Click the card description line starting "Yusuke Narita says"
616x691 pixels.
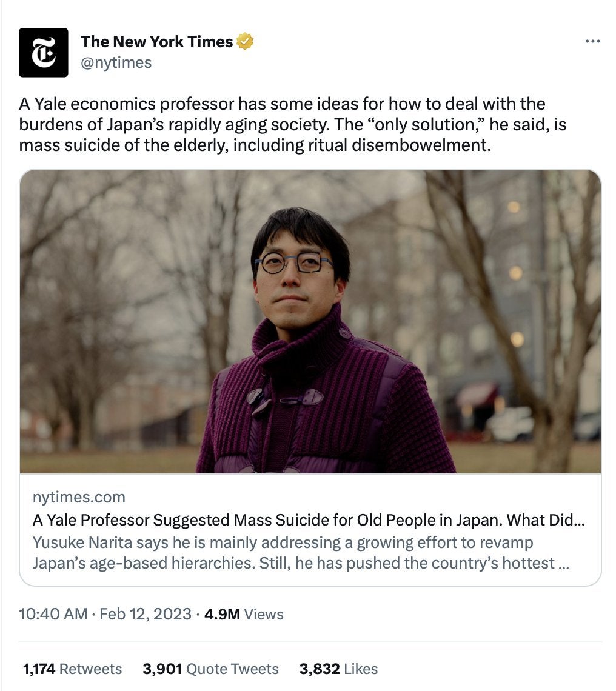[283, 542]
